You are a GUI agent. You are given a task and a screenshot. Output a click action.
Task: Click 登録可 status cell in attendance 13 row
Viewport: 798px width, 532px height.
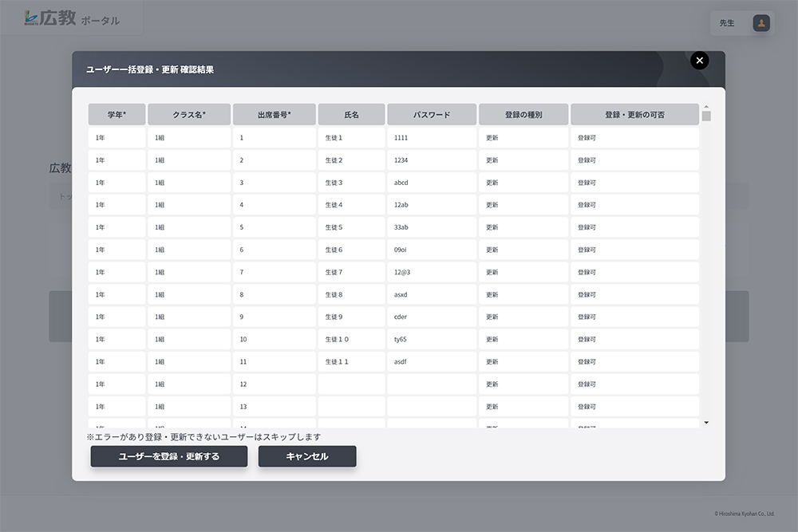(x=634, y=406)
